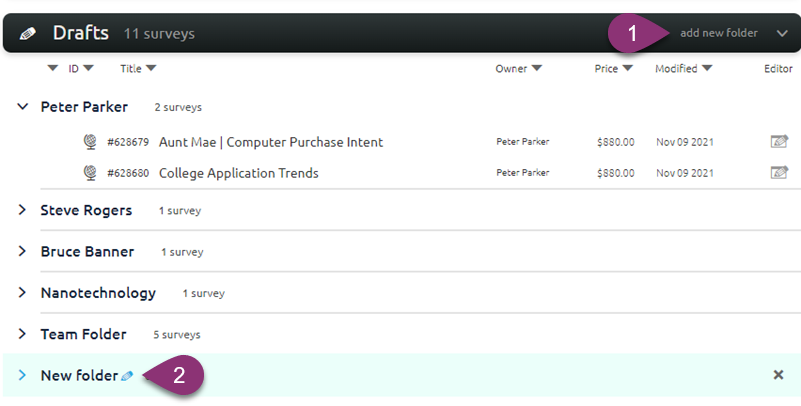
Task: Open editor for College Application Trends survey
Action: 779,172
